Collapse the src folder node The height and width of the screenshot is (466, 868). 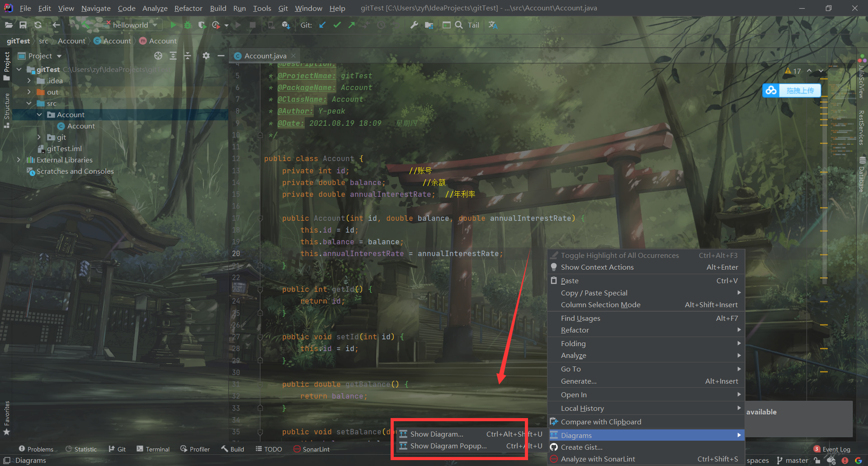pyautogui.click(x=29, y=103)
